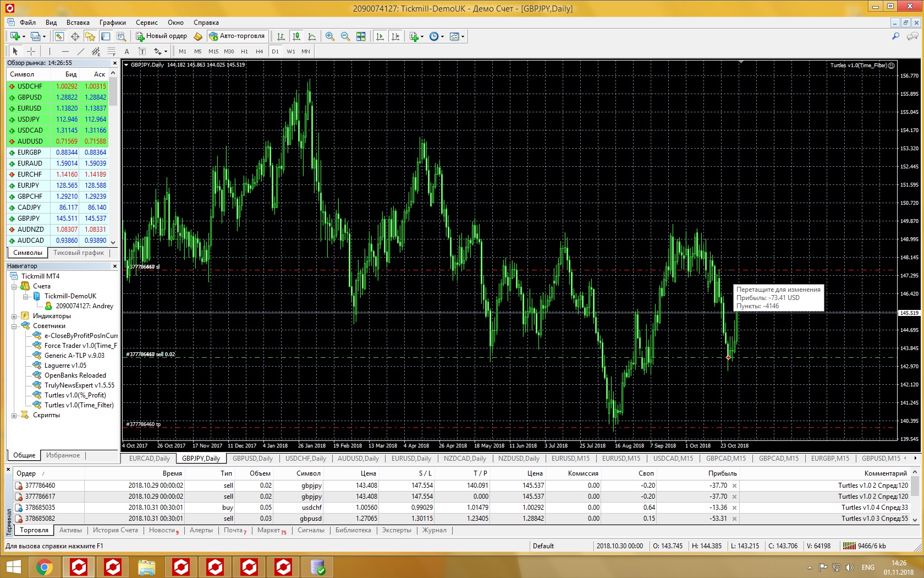
Task: Open the Избранное navigator tab
Action: [x=63, y=455]
